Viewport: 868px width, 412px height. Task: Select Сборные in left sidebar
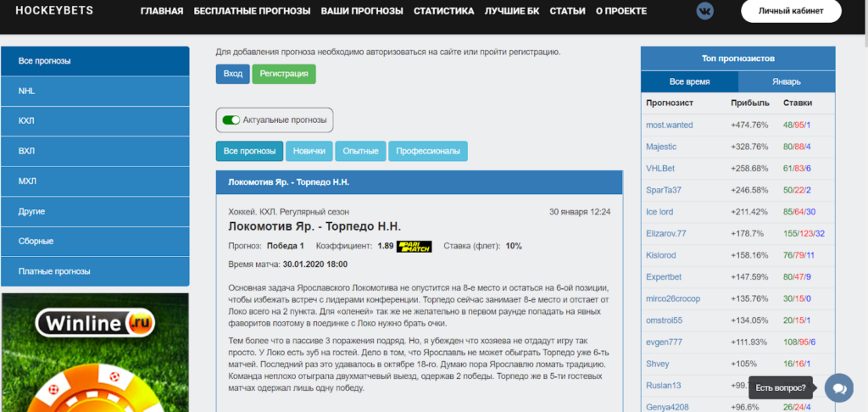(x=95, y=242)
